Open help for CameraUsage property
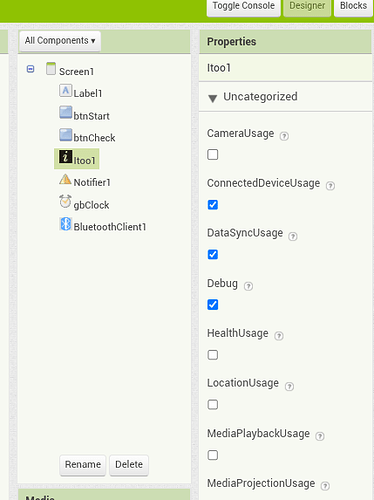The image size is (374, 500). [x=284, y=136]
